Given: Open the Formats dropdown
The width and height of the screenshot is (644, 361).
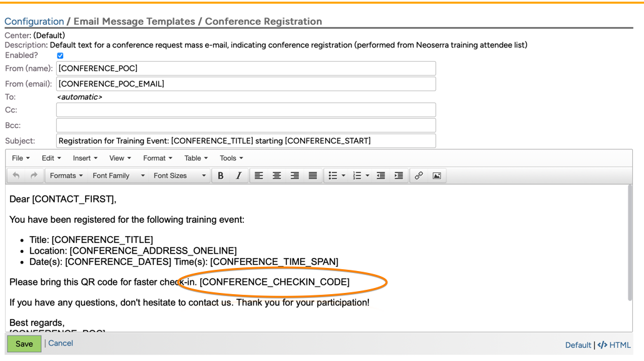Looking at the screenshot, I should point(66,176).
